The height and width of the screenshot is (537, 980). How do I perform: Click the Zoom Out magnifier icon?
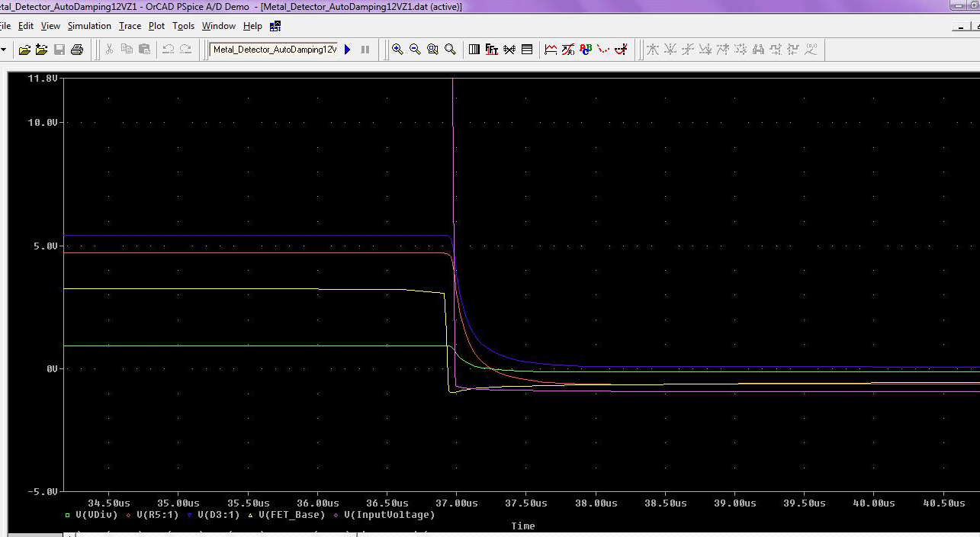(x=415, y=50)
